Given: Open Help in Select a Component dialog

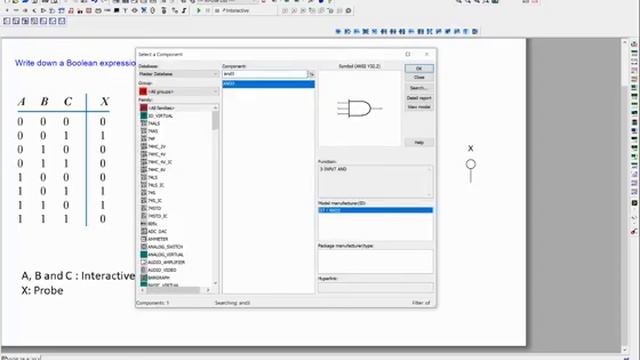Looking at the screenshot, I should [419, 142].
